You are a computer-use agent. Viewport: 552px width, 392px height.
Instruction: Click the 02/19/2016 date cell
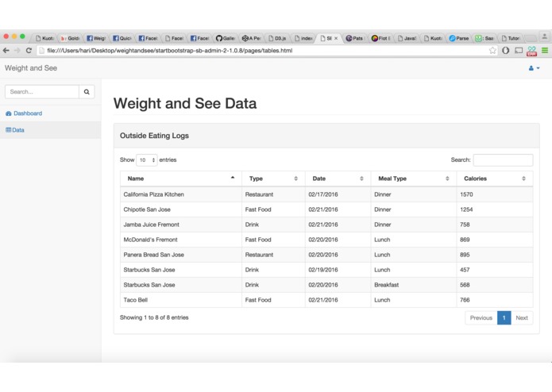[x=338, y=270]
